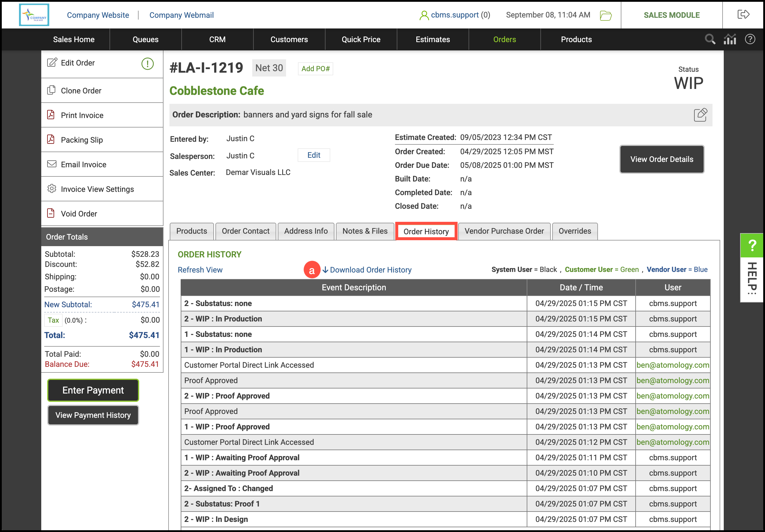Open the Vendor Purchase Order tab
The height and width of the screenshot is (532, 765).
pos(504,231)
